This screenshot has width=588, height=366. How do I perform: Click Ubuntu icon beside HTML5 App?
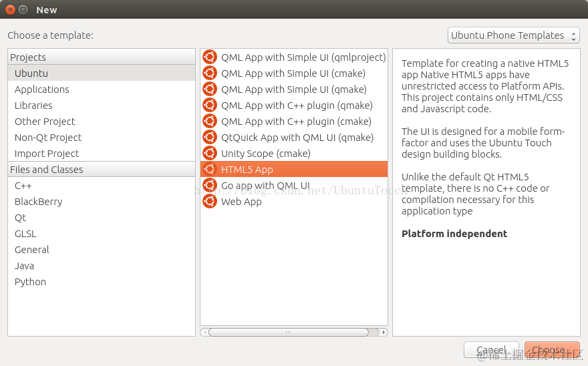[x=210, y=170]
